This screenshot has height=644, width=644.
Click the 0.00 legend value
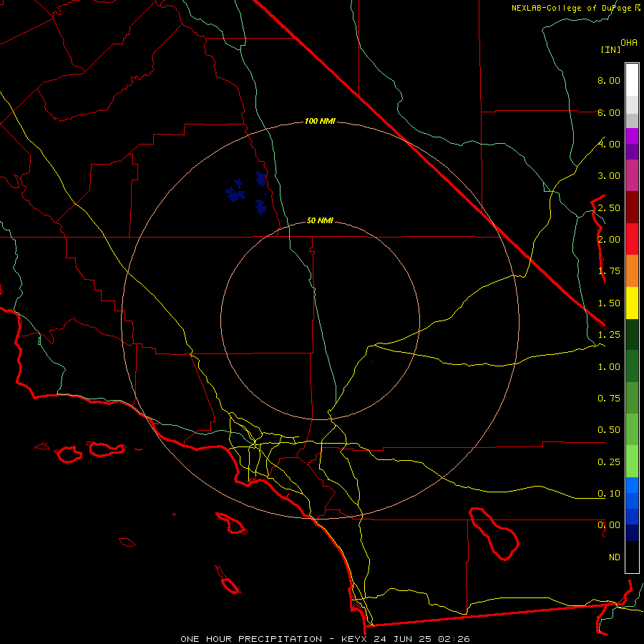tap(609, 525)
